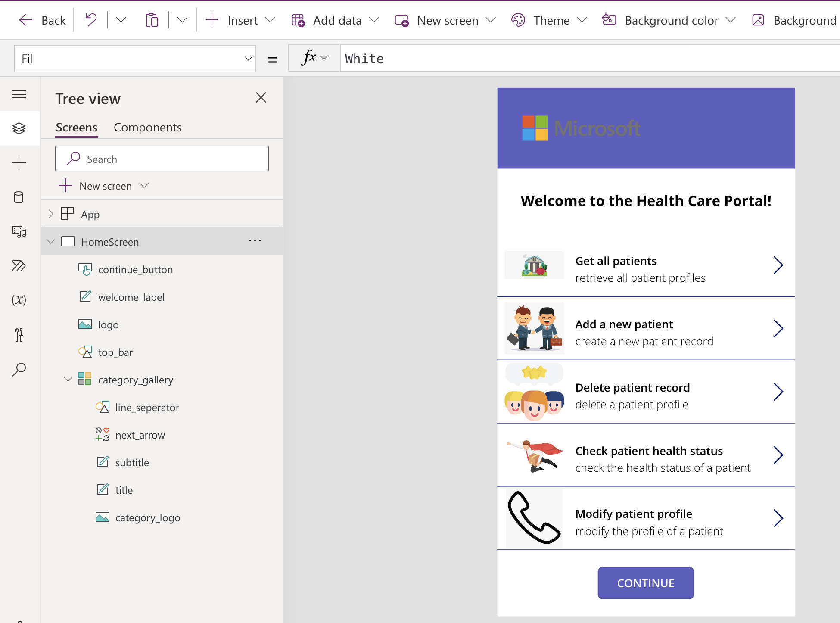Open the New screen toolbar menu
The image size is (840, 623).
tap(445, 20)
